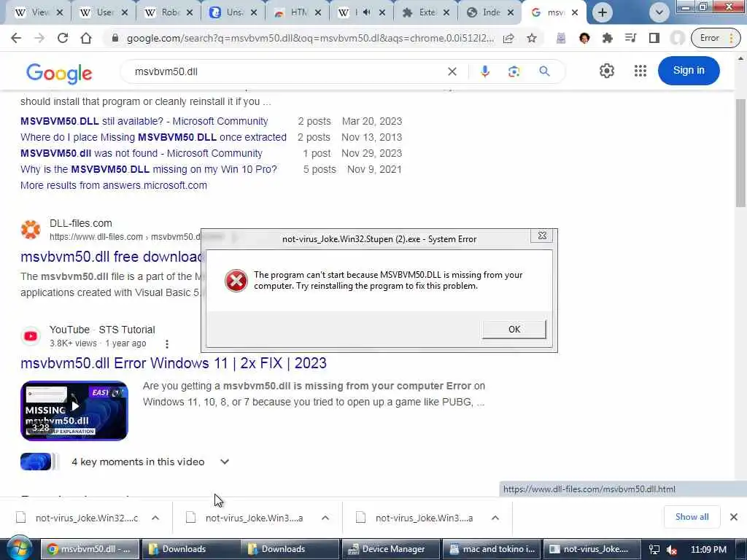Open a new tab with plus button
This screenshot has height=560, width=747.
(602, 12)
